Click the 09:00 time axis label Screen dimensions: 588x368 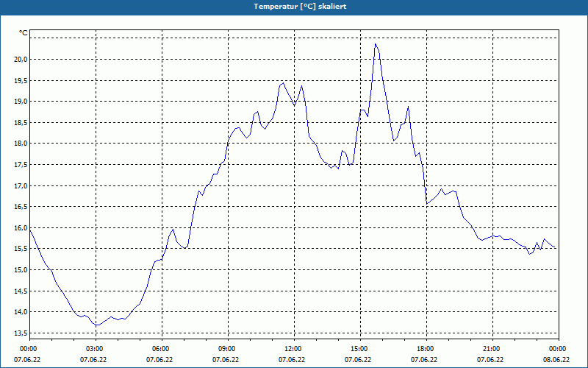[x=228, y=349]
